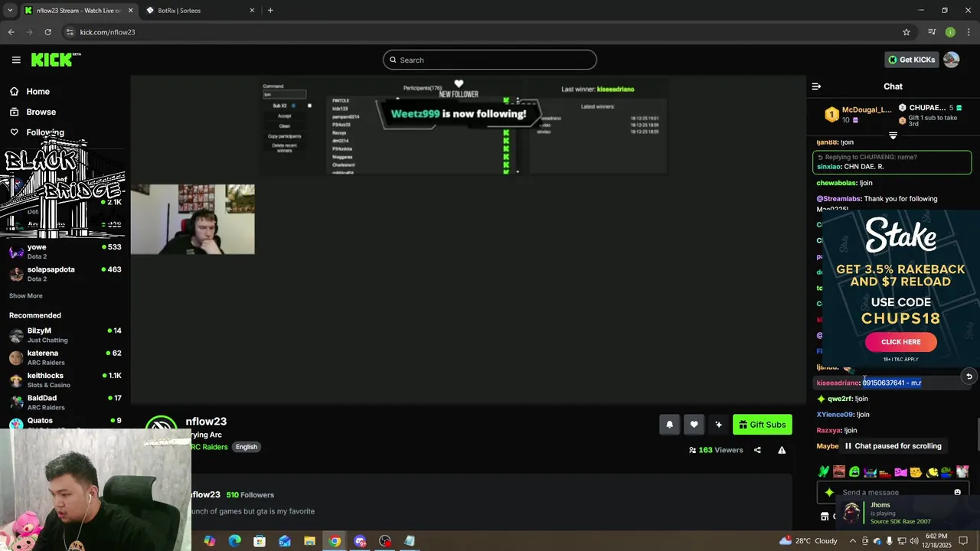Open Chrome from the taskbar

point(335,541)
